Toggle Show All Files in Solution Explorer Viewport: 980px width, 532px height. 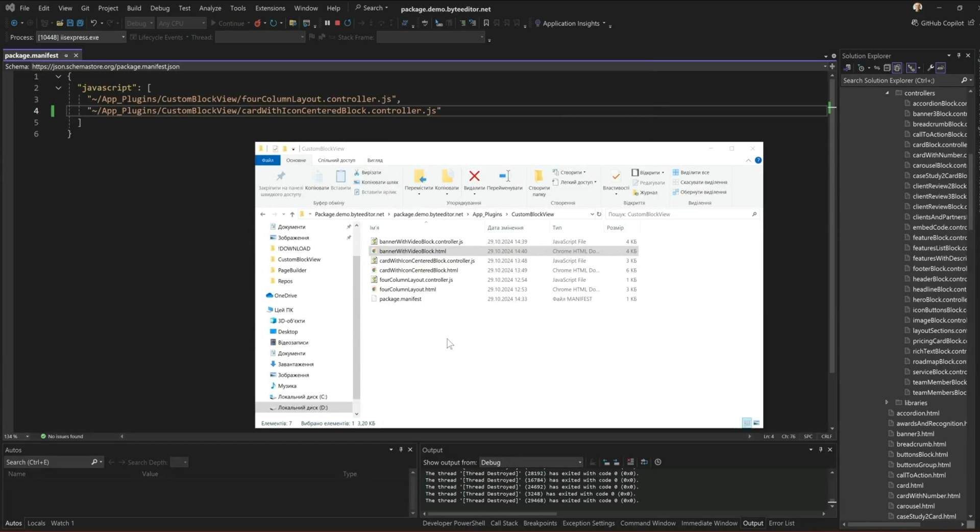point(897,68)
